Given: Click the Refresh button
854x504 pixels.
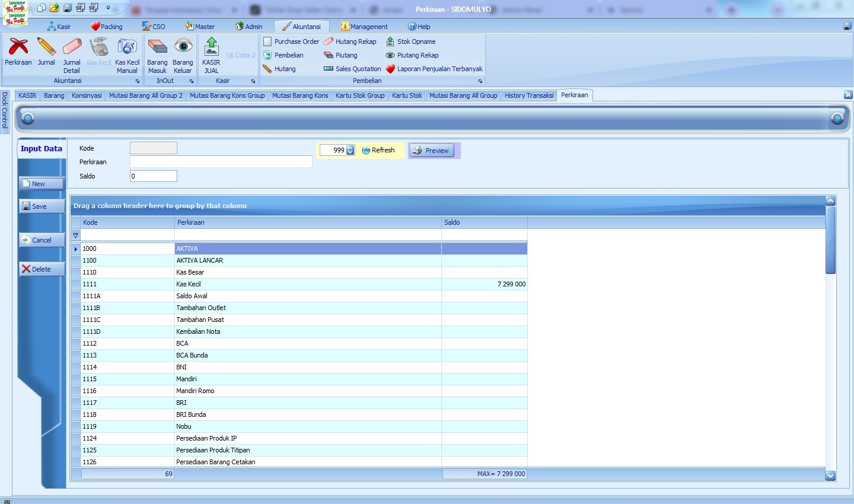Looking at the screenshot, I should (378, 151).
